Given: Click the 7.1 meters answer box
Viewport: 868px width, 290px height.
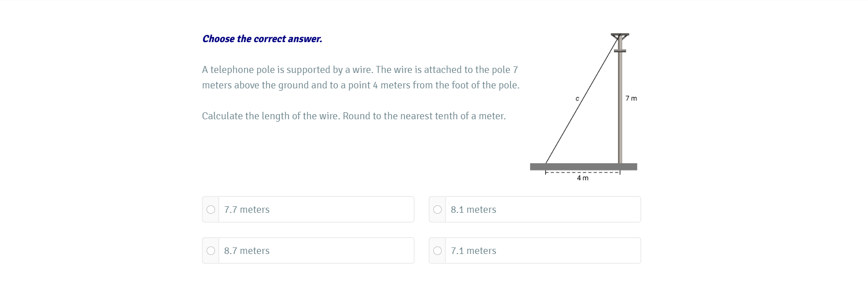Looking at the screenshot, I should [x=535, y=251].
